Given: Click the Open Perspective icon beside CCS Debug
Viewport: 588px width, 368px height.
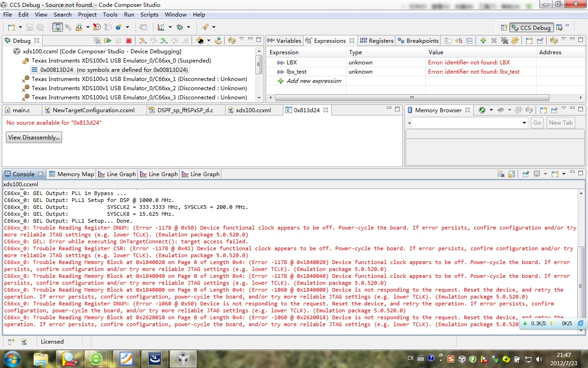Looking at the screenshot, I should (x=504, y=28).
